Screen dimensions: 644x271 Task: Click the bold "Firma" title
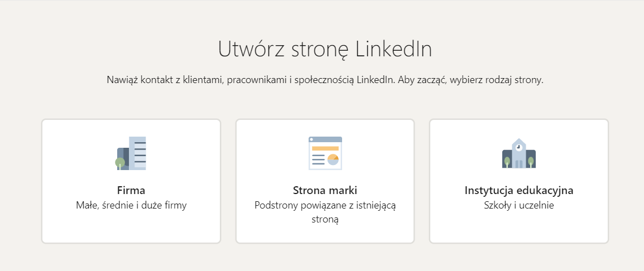point(131,191)
